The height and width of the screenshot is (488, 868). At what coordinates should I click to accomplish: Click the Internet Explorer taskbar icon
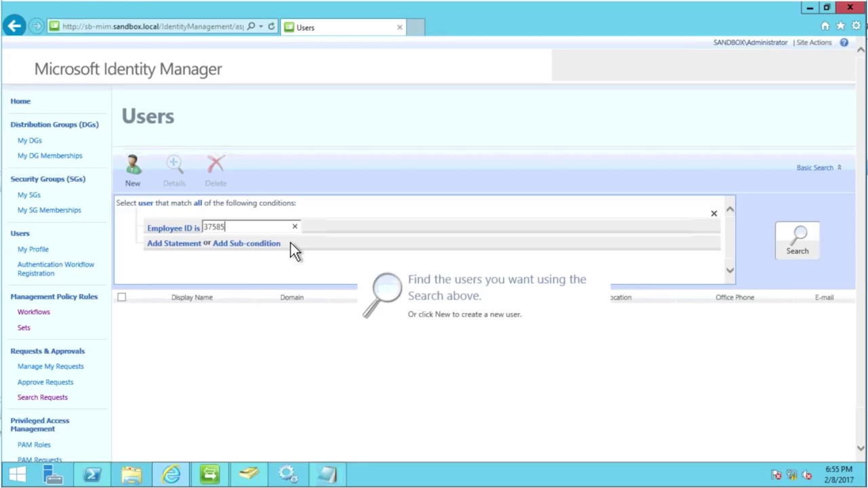[171, 474]
